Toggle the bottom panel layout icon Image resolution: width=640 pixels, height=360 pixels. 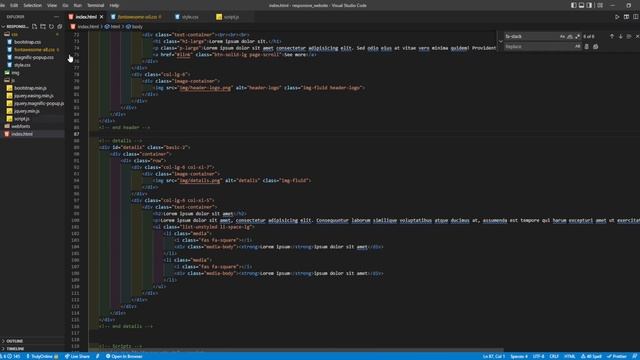coord(581,5)
